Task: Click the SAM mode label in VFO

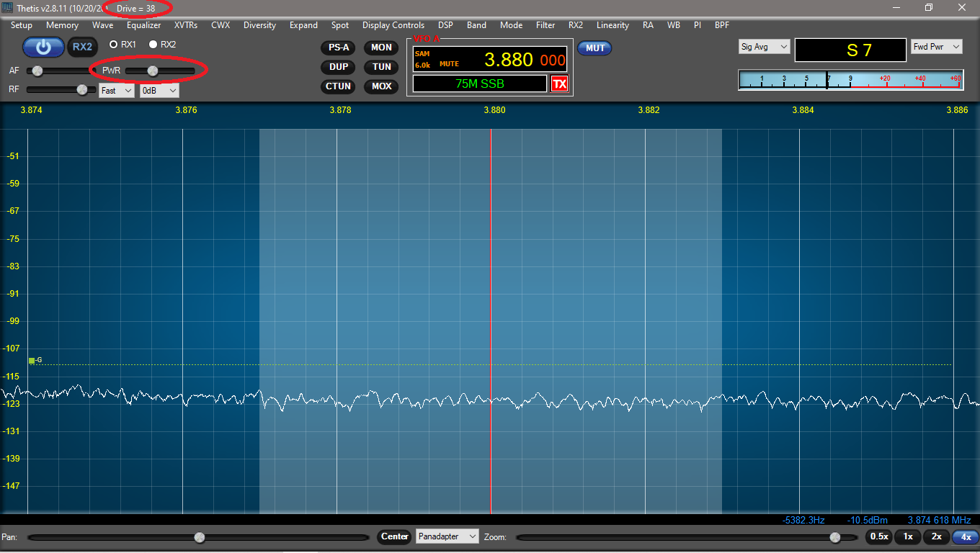Action: pos(422,54)
